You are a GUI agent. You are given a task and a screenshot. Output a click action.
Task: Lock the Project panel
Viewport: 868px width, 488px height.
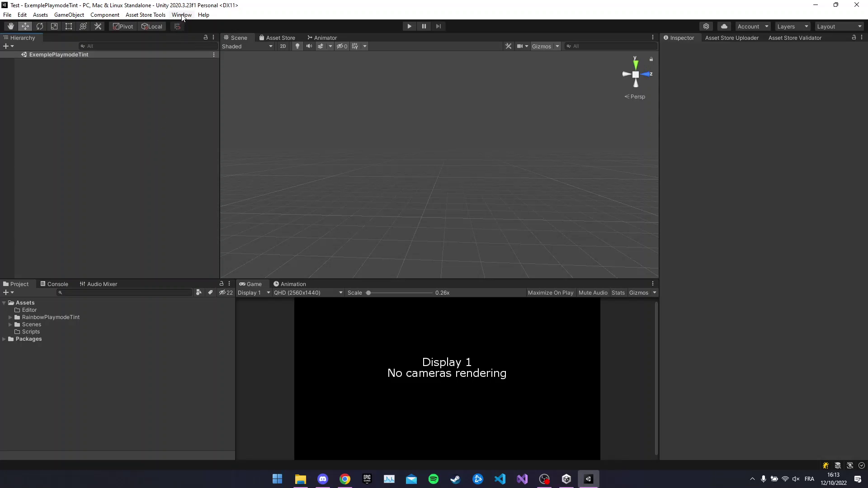point(222,284)
